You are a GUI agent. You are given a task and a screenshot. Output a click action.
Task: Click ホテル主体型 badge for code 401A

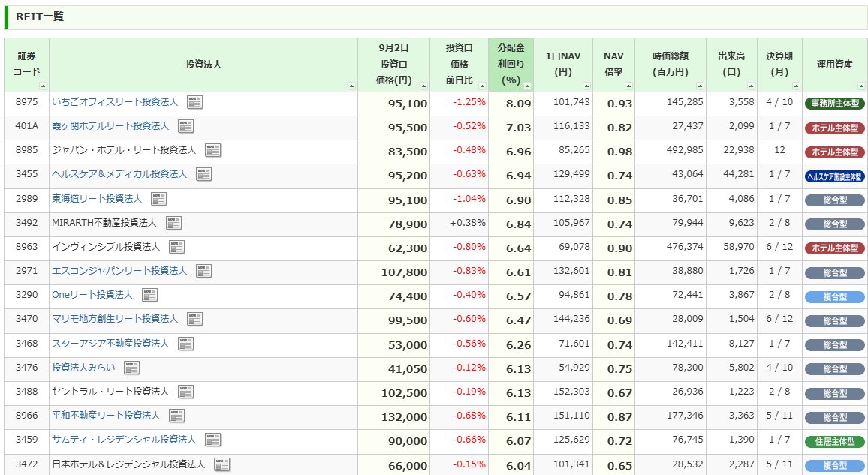coord(835,128)
